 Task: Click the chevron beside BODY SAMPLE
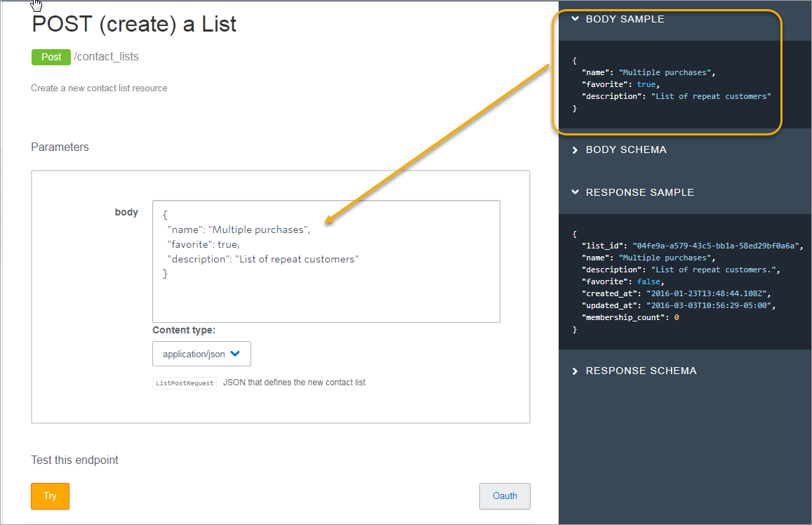575,19
